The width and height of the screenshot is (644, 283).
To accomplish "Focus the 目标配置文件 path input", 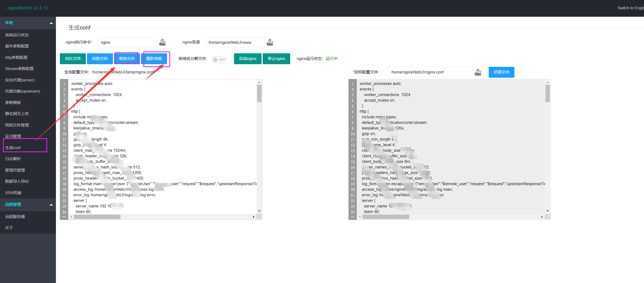I will (430, 72).
